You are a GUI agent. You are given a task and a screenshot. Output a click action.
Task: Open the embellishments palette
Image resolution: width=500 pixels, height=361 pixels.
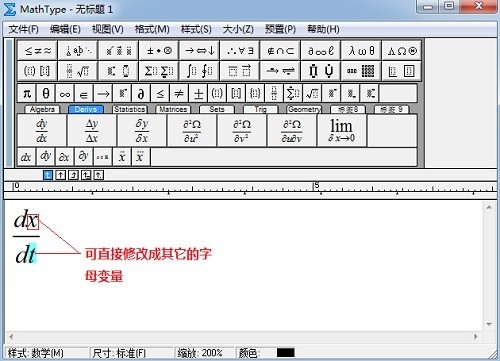118,51
